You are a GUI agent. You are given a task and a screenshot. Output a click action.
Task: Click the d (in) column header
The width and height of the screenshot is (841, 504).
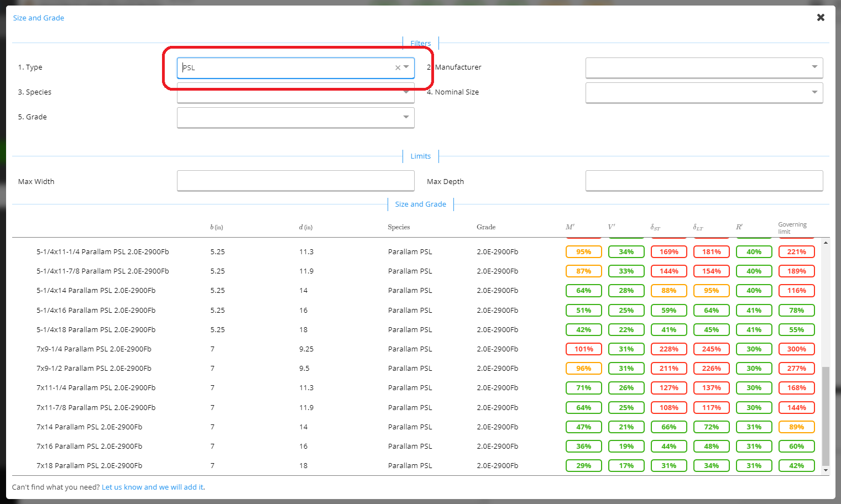tap(306, 227)
